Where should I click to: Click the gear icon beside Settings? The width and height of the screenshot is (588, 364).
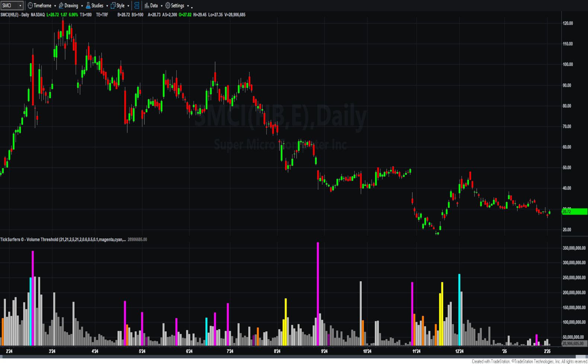click(x=168, y=6)
